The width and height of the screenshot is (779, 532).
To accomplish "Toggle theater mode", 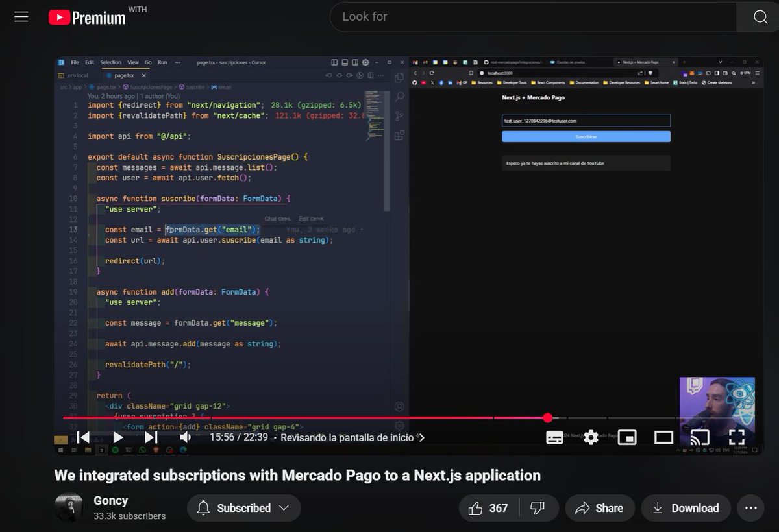I will 663,437.
